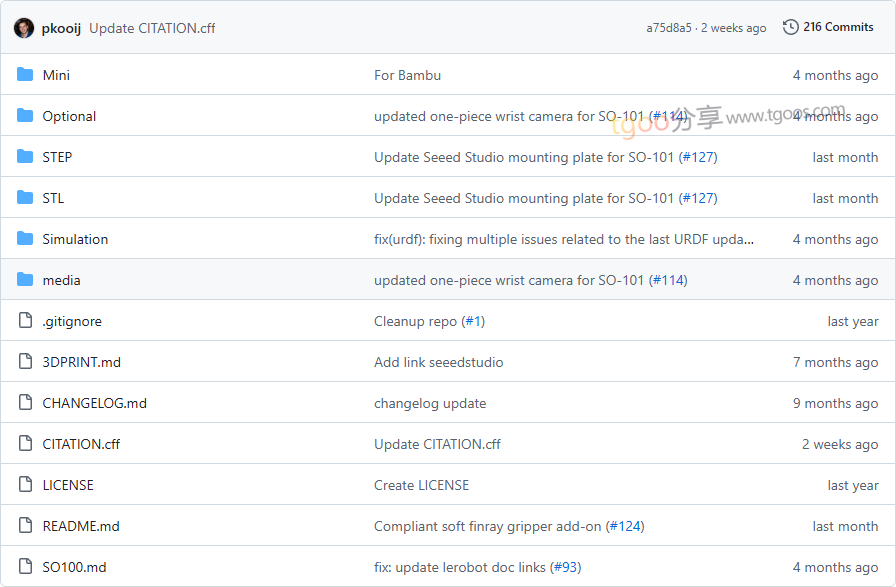Viewport: 896px width, 587px height.
Task: Open the SO100.md file
Action: click(74, 567)
